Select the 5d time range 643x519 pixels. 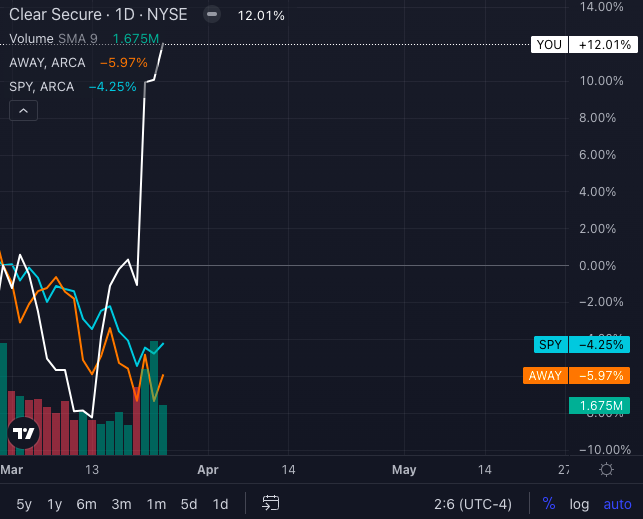189,503
